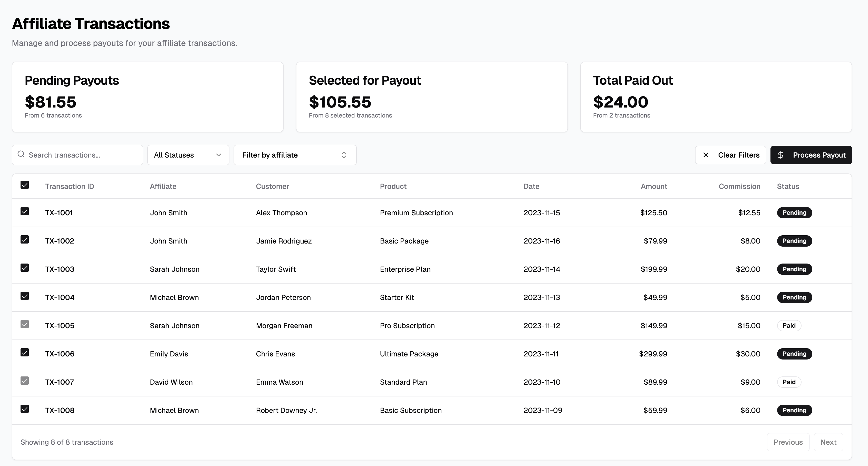This screenshot has height=466, width=868.
Task: Click customer Emma Watson
Action: pos(279,382)
